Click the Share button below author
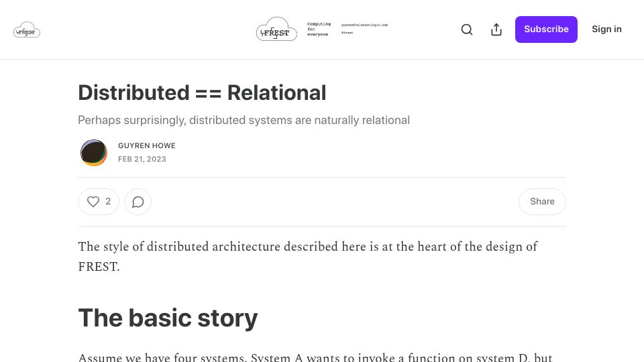Screen dimensions: 644x362 542,202
